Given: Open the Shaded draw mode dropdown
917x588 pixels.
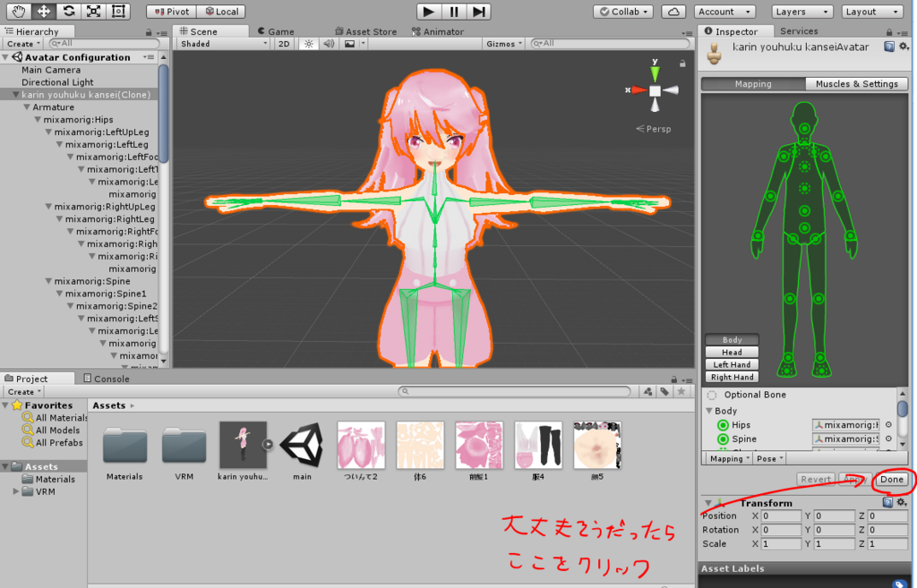Looking at the screenshot, I should [x=223, y=44].
